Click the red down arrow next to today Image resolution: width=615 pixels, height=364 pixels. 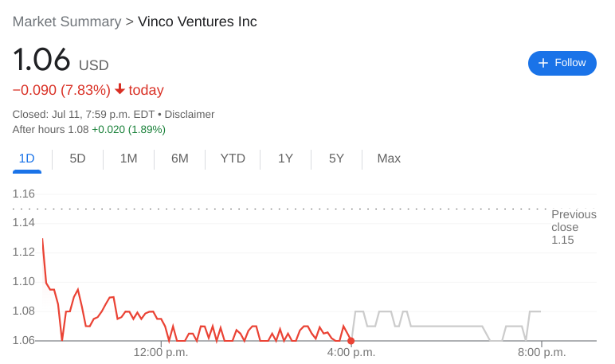point(119,89)
